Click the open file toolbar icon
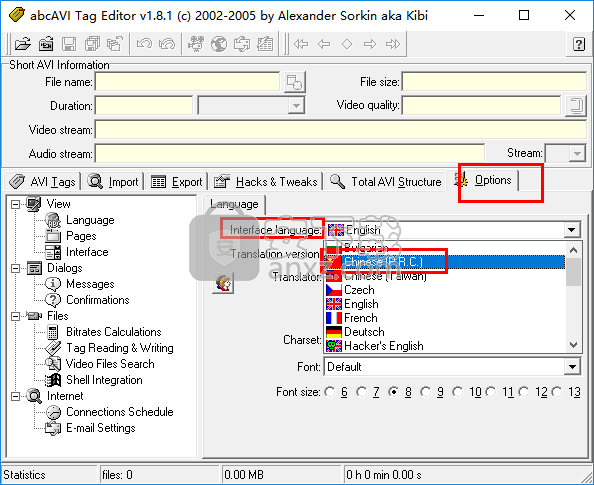Image resolution: width=594 pixels, height=485 pixels. pyautogui.click(x=23, y=44)
